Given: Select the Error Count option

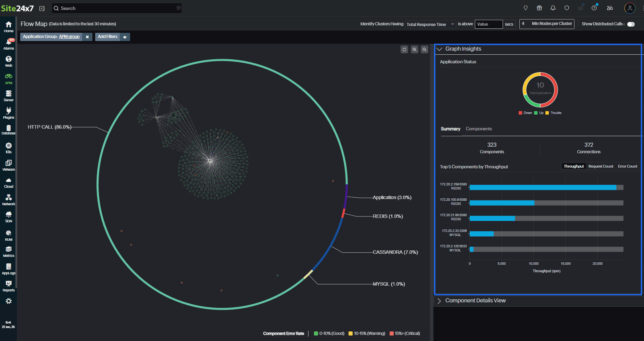Looking at the screenshot, I should click(x=627, y=166).
